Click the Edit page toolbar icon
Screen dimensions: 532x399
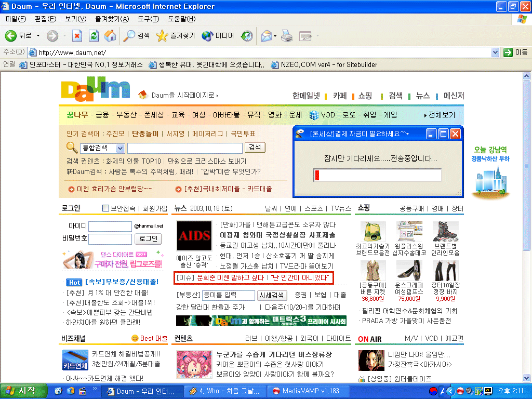point(305,36)
